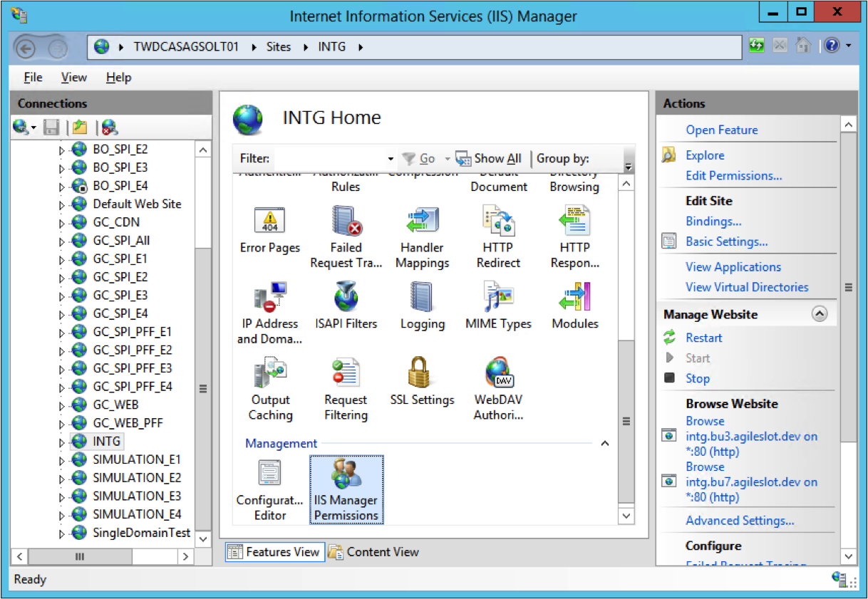Click the Stop website link
This screenshot has height=599, width=868.
click(x=698, y=379)
